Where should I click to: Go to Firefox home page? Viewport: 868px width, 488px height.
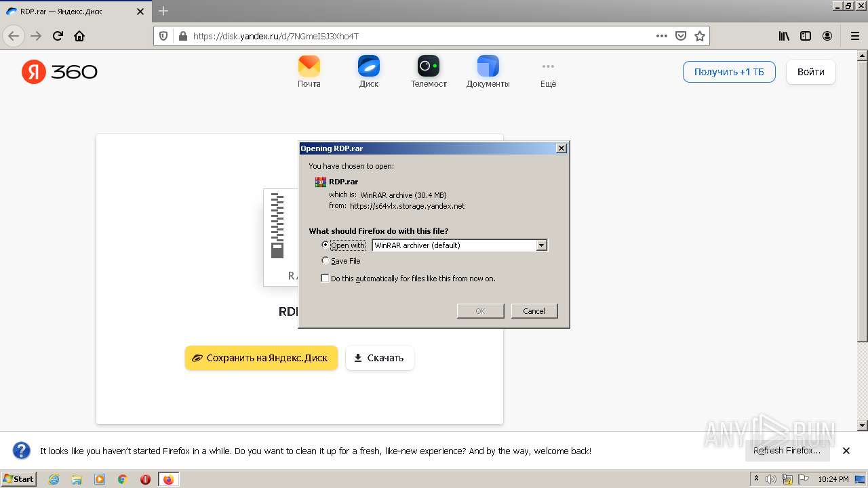tap(79, 36)
